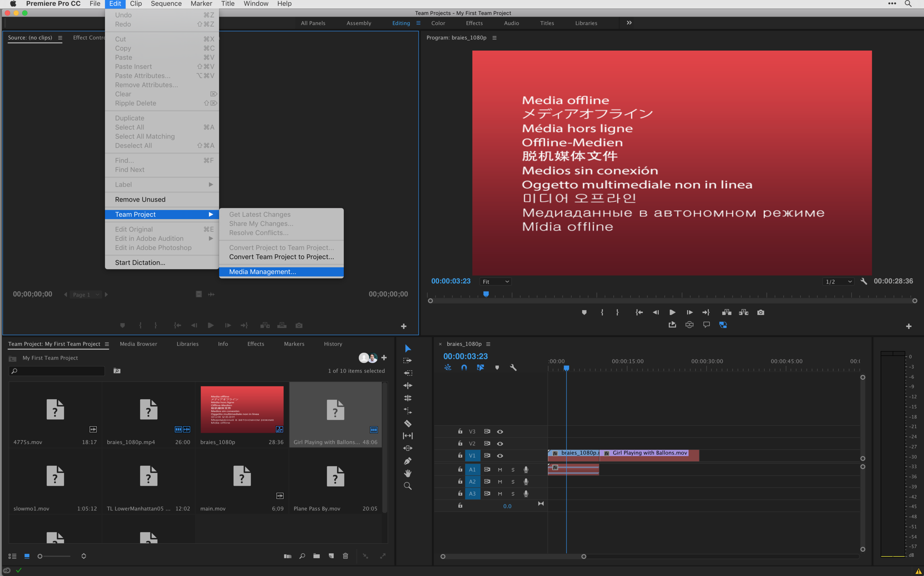Open Program monitor wrench settings
The height and width of the screenshot is (576, 924).
coord(863,281)
